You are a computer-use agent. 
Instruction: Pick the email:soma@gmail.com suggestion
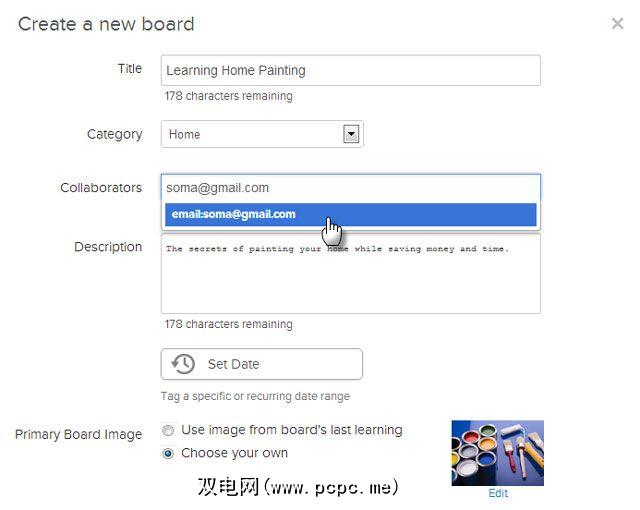(x=351, y=214)
